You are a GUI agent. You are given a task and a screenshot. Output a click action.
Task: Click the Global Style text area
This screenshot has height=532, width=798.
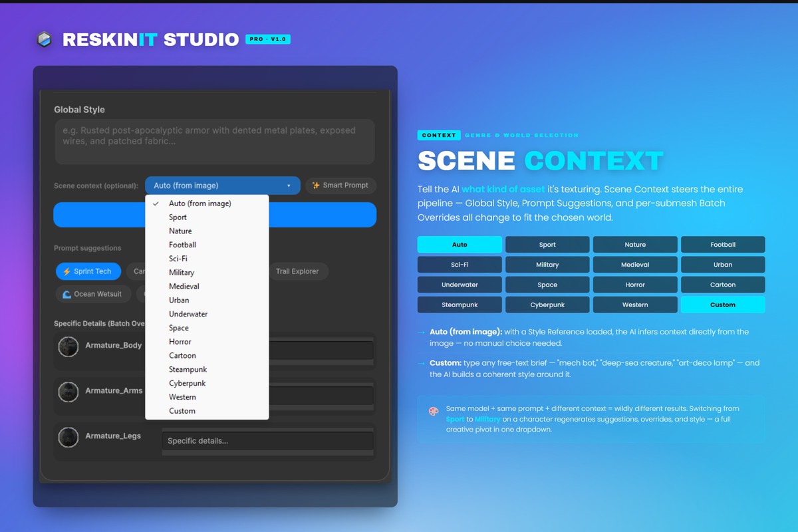coord(214,142)
